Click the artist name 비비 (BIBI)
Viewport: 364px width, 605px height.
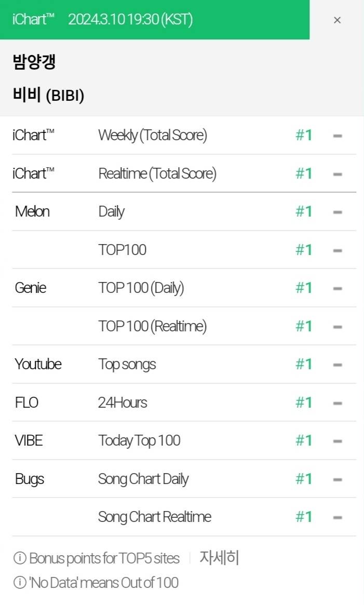48,95
